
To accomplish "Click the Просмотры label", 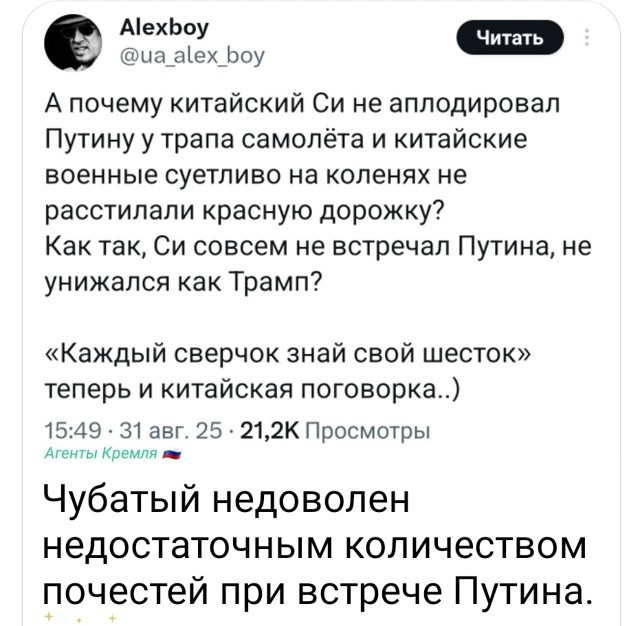I will [x=368, y=431].
